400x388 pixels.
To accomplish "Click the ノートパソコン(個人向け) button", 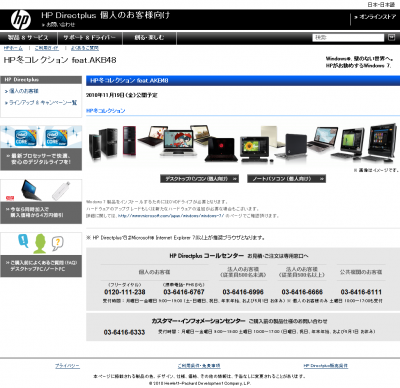I will coord(286,179).
